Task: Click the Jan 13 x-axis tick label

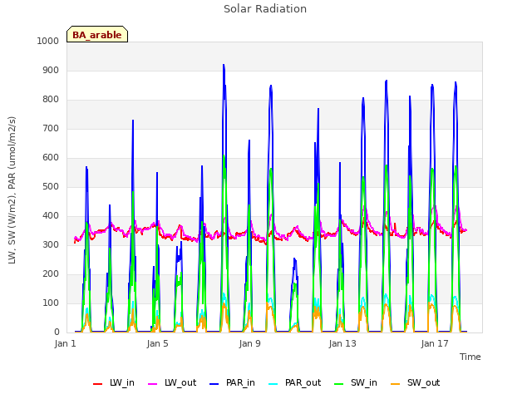Action: pos(342,343)
